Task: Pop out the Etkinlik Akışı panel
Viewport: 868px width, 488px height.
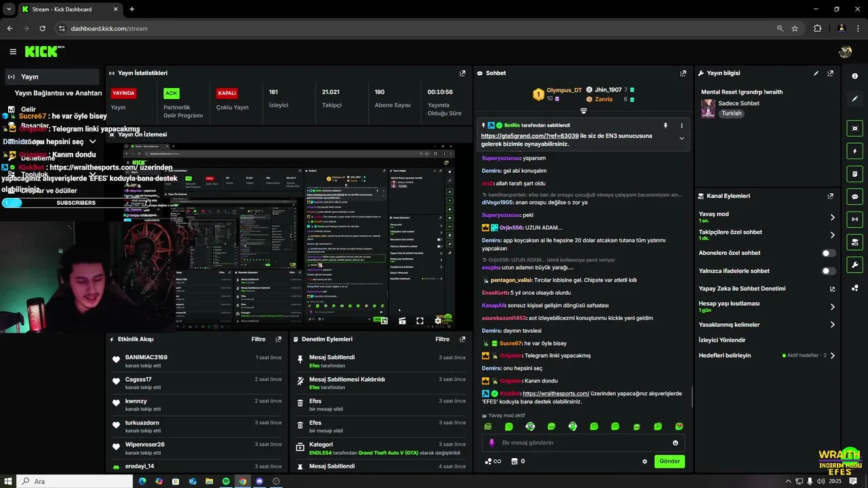Action: (x=278, y=339)
